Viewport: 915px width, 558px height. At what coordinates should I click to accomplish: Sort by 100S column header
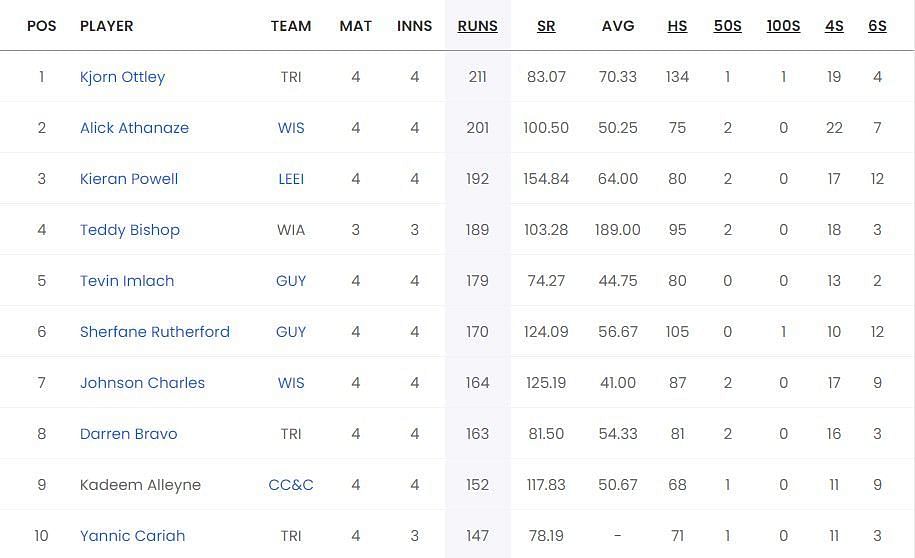(x=783, y=26)
